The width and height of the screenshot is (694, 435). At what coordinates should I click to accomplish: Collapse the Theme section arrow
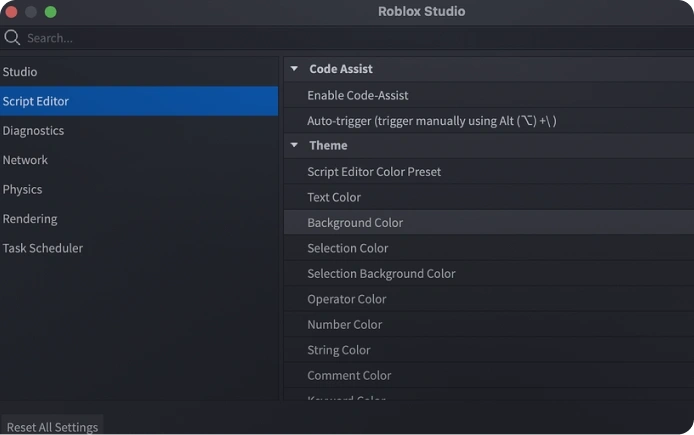(x=294, y=145)
